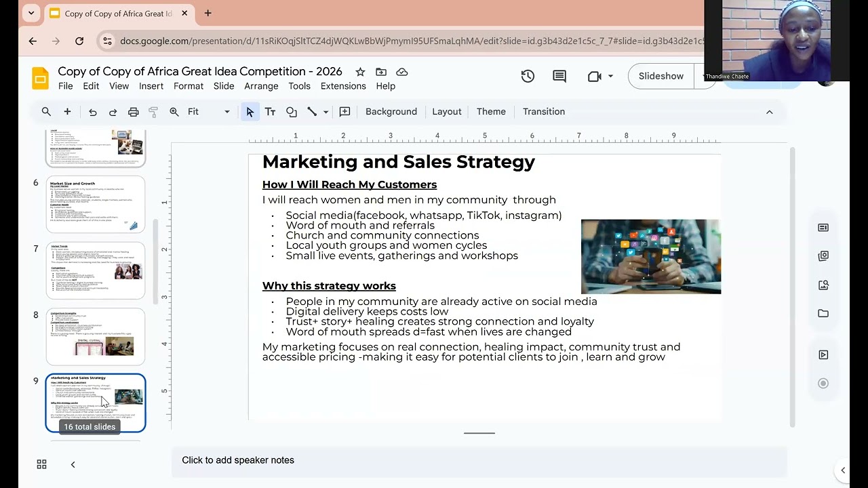Click the Layout button
868x488 pixels.
point(447,112)
